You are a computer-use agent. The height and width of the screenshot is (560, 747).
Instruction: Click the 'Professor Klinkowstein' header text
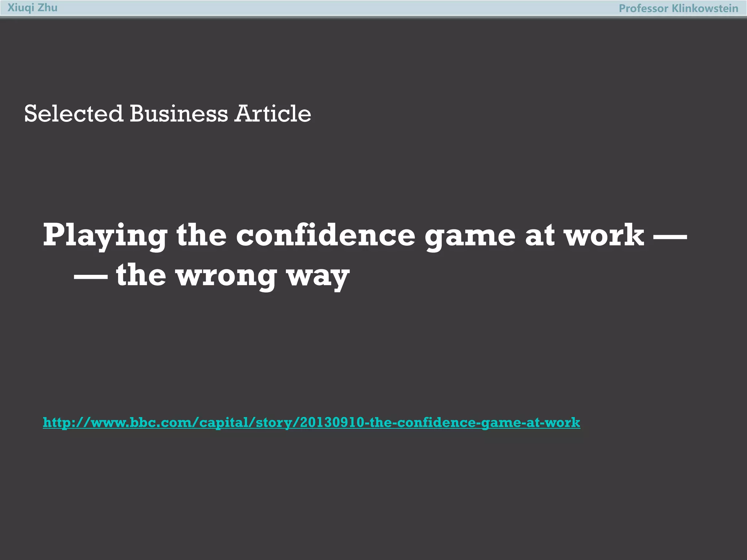point(678,8)
